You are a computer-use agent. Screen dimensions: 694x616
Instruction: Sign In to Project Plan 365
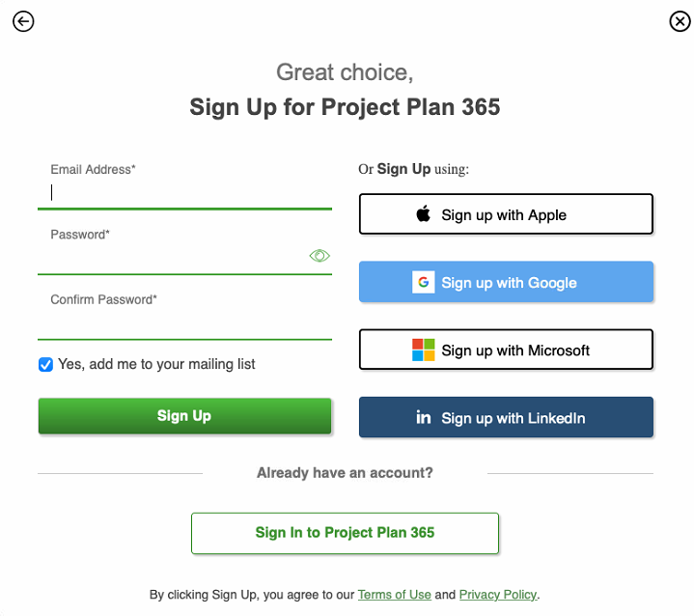345,533
